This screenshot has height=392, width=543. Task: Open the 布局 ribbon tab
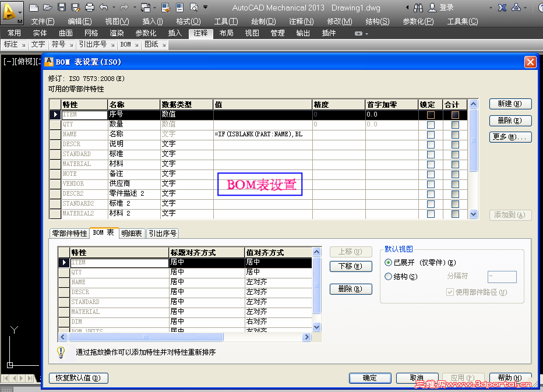[x=226, y=33]
